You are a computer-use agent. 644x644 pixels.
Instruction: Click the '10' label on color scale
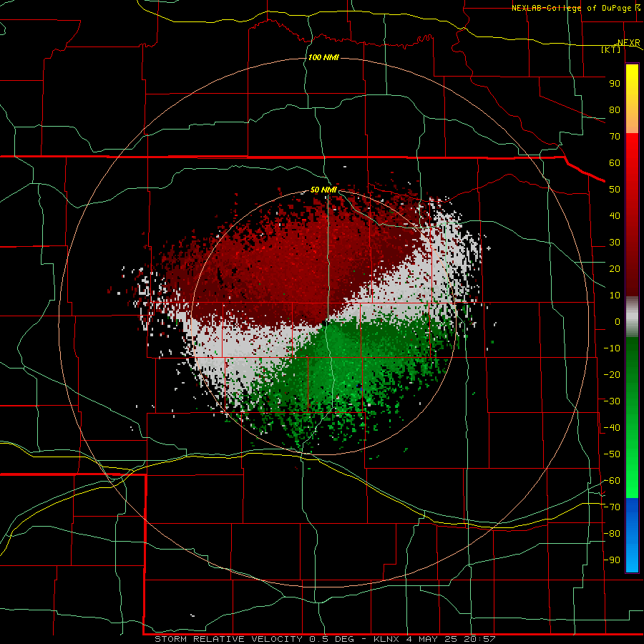[x=615, y=296]
